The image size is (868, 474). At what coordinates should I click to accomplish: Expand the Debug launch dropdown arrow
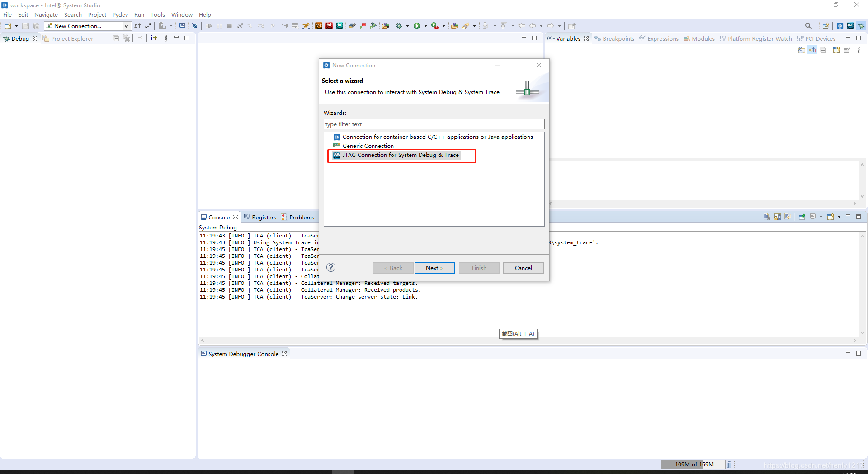[407, 26]
